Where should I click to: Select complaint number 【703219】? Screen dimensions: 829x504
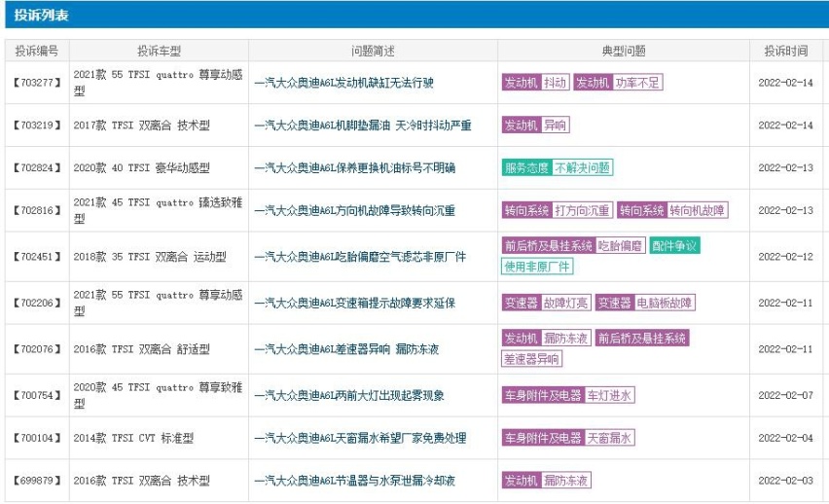tap(37, 126)
